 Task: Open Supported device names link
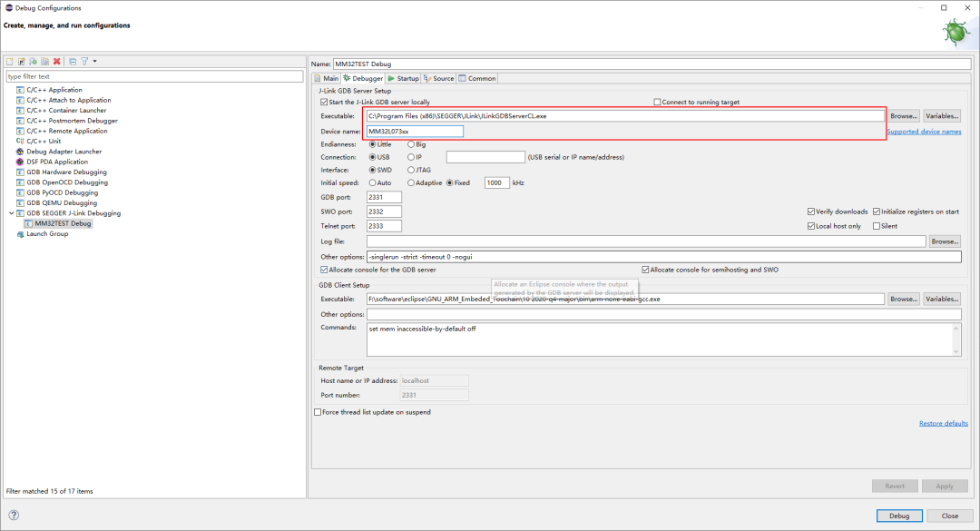[924, 132]
